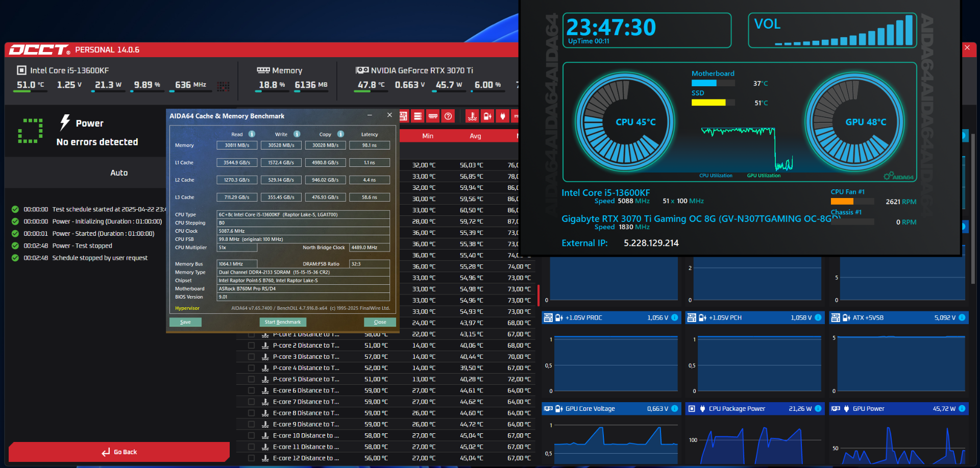Click the Motherboard temperature bar
Image resolution: width=980 pixels, height=468 pixels.
[x=713, y=83]
